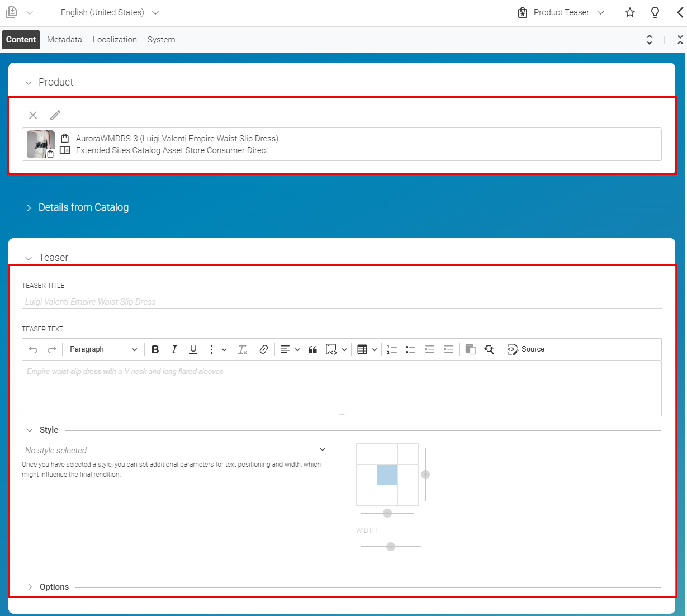Click remove formatting icon

[x=242, y=349]
